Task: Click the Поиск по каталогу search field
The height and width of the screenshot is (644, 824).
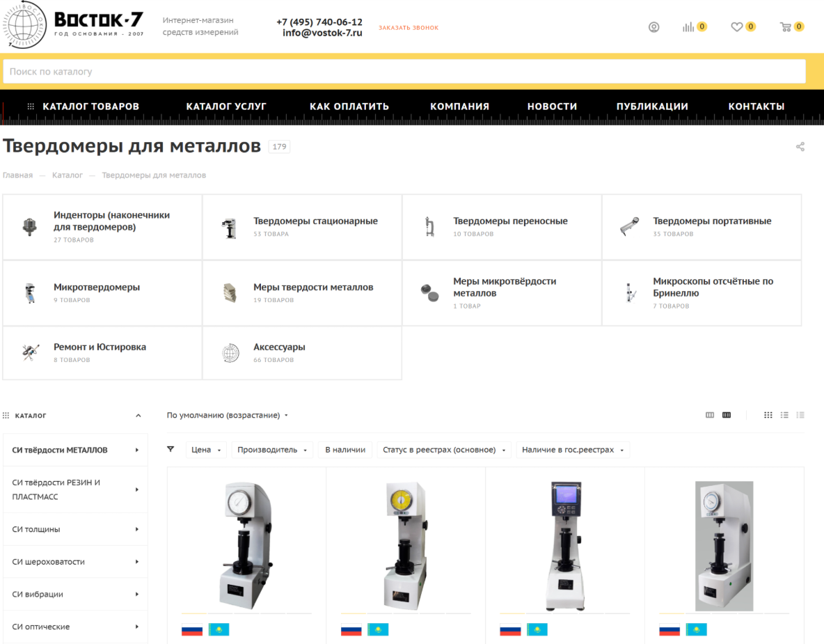Action: 404,72
